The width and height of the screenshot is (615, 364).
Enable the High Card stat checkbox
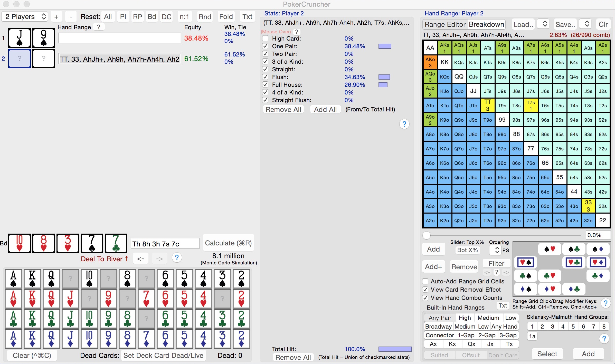(265, 39)
